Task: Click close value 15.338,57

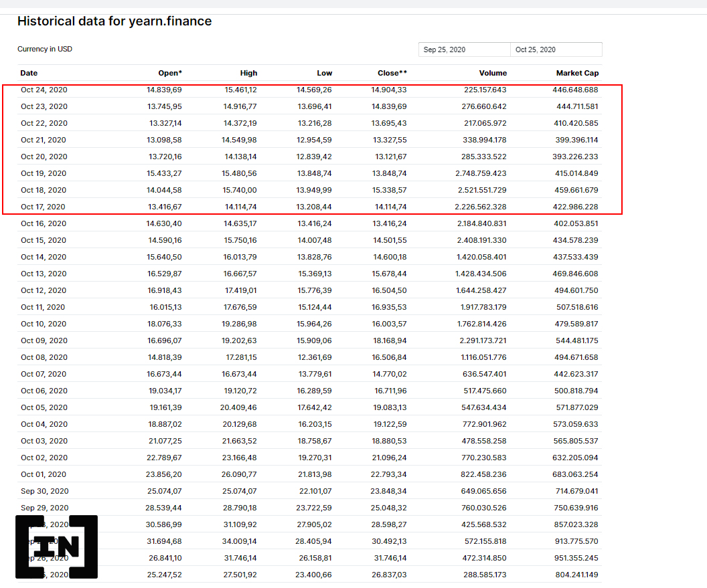Action: [389, 190]
